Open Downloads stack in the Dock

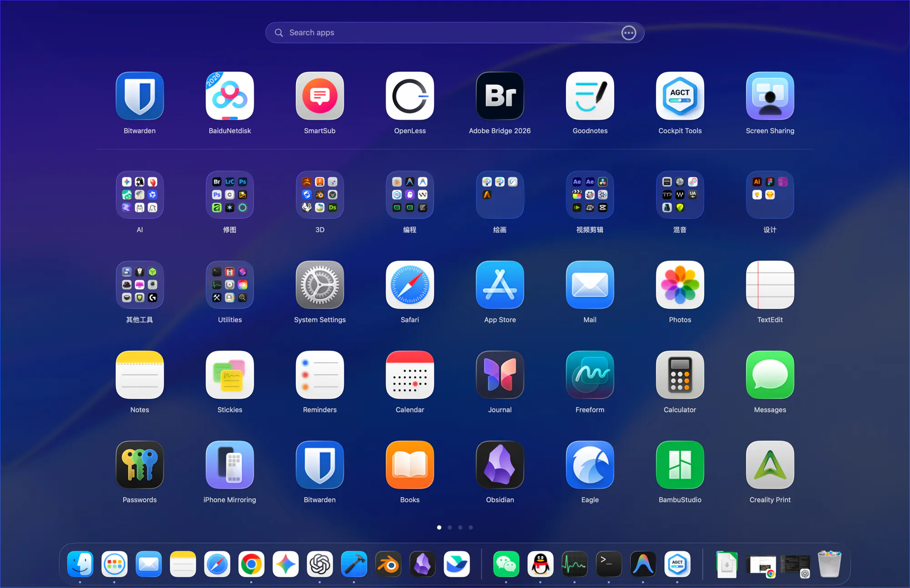click(727, 564)
